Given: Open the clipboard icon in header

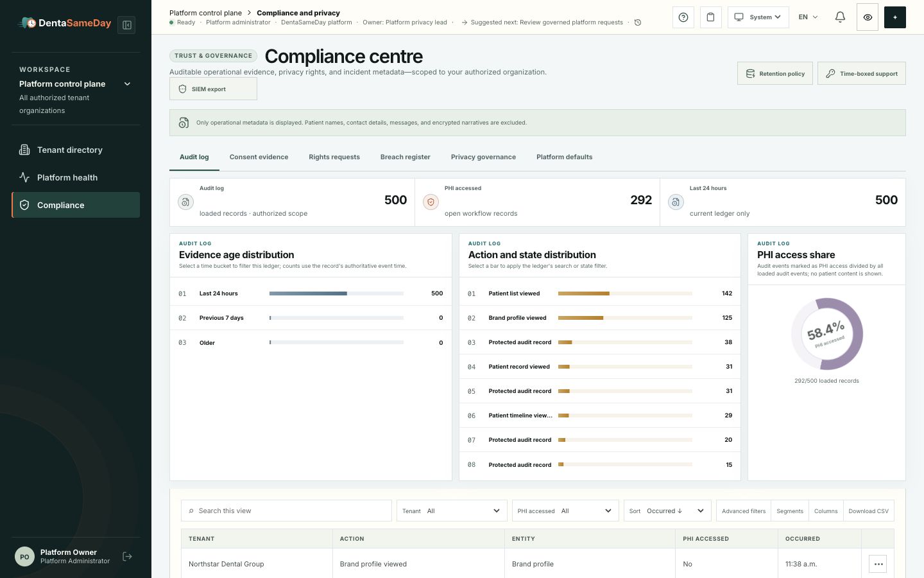Looking at the screenshot, I should tap(710, 17).
